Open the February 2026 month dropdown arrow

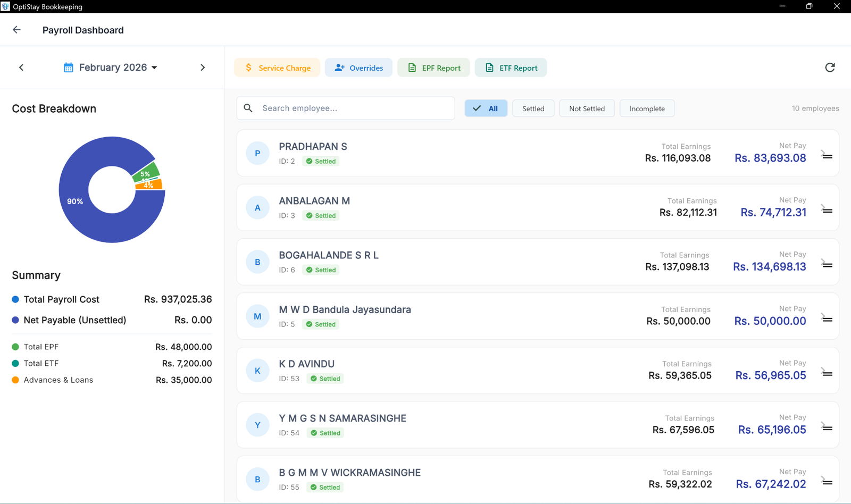pos(154,68)
